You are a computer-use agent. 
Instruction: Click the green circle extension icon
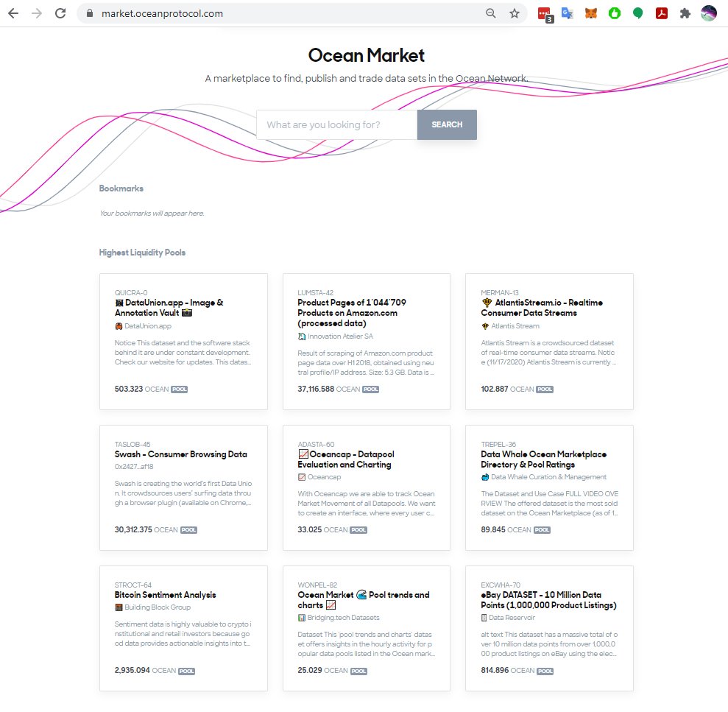coord(614,13)
